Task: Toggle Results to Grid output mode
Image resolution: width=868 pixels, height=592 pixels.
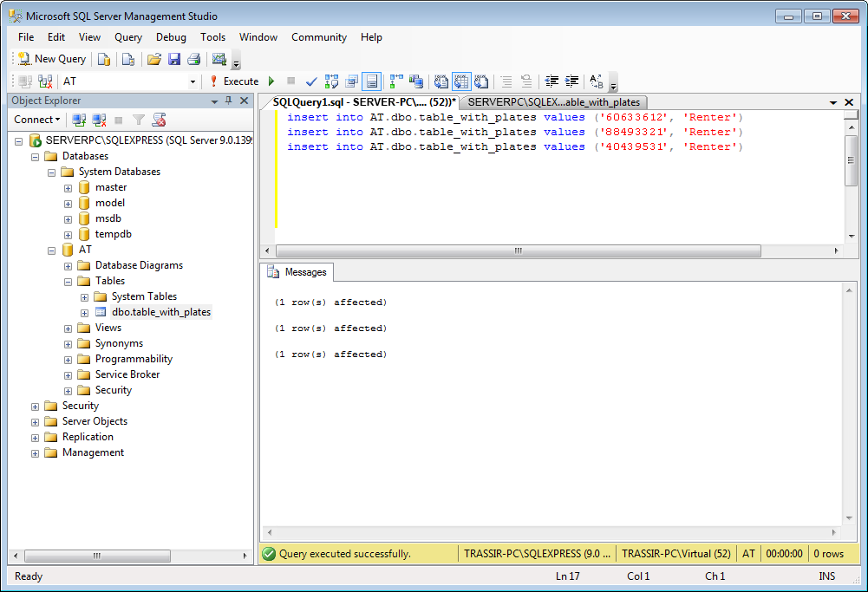Action: point(460,81)
